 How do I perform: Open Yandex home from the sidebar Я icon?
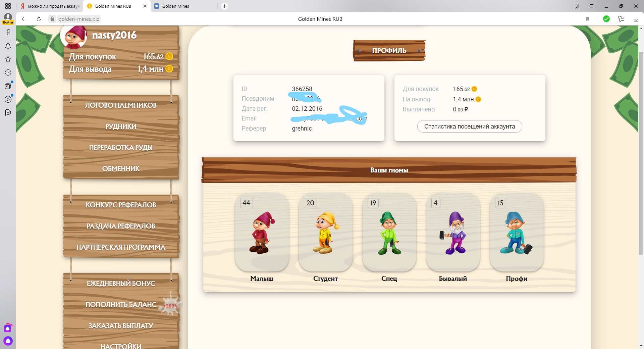click(8, 32)
